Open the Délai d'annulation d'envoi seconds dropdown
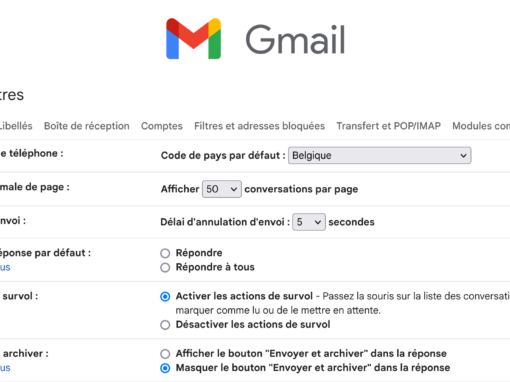510x382 pixels. point(309,222)
